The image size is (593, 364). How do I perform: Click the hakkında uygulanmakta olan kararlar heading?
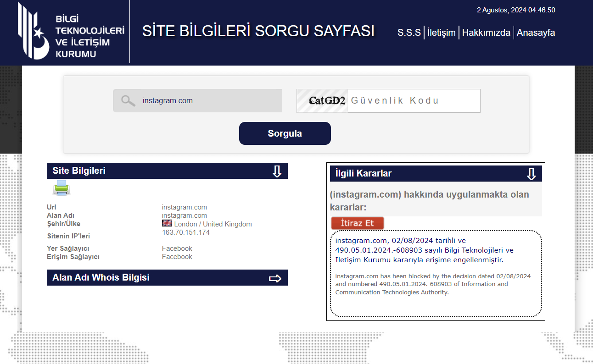pos(430,201)
